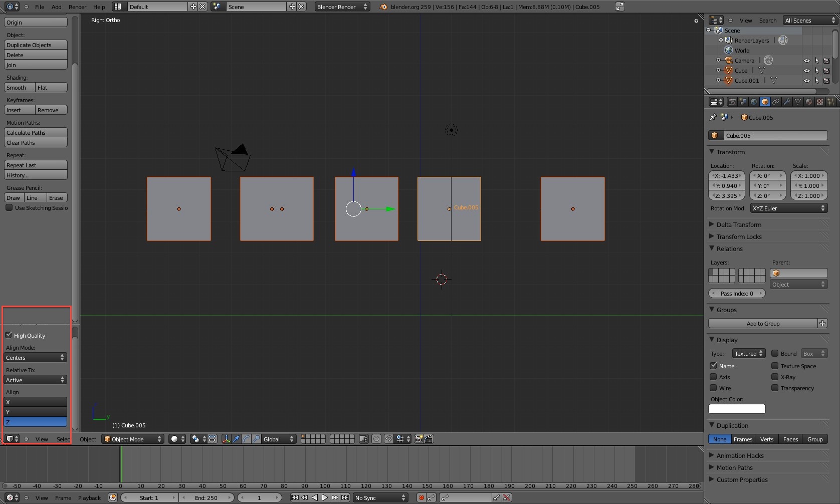Open the Rotation Mode XYZ Euler dropdown
Screen dimensions: 840x504
tap(789, 208)
